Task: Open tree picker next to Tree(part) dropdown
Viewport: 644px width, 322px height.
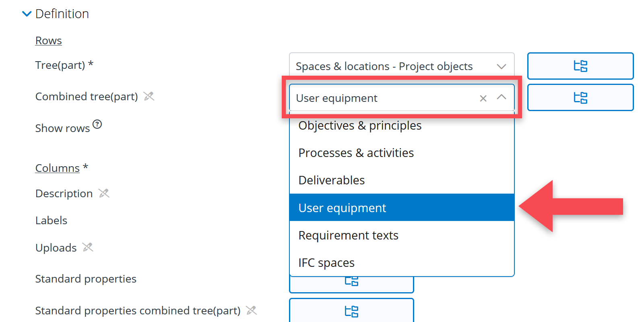Action: 580,66
